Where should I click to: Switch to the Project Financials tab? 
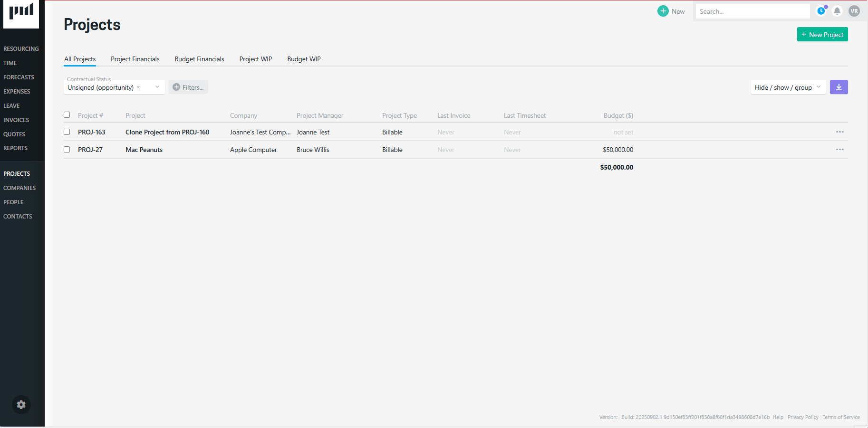coord(135,59)
